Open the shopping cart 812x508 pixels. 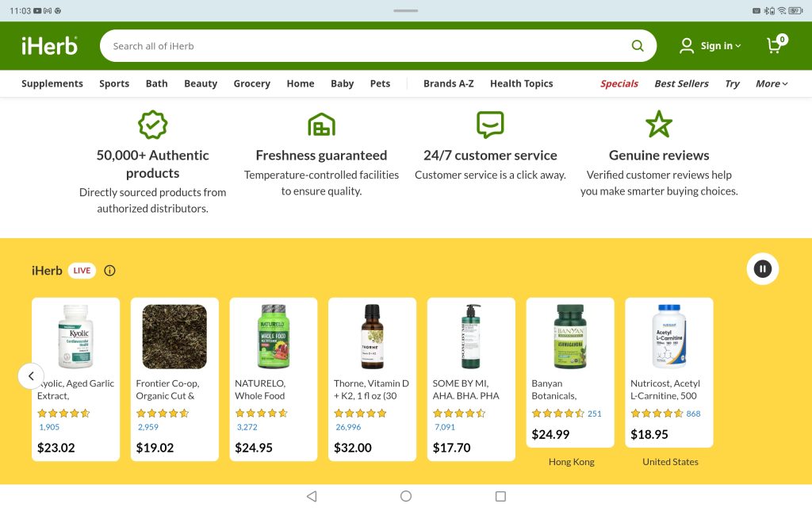(776, 45)
